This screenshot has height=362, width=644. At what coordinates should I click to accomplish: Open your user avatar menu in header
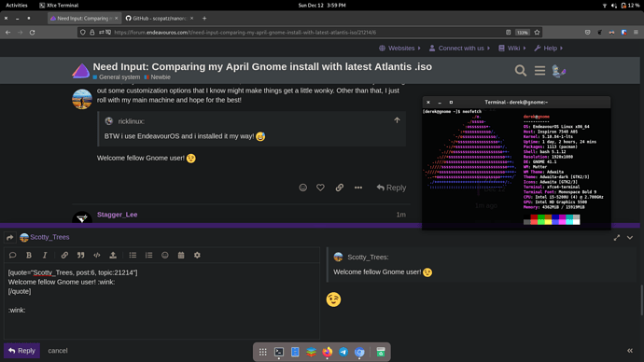click(x=558, y=71)
